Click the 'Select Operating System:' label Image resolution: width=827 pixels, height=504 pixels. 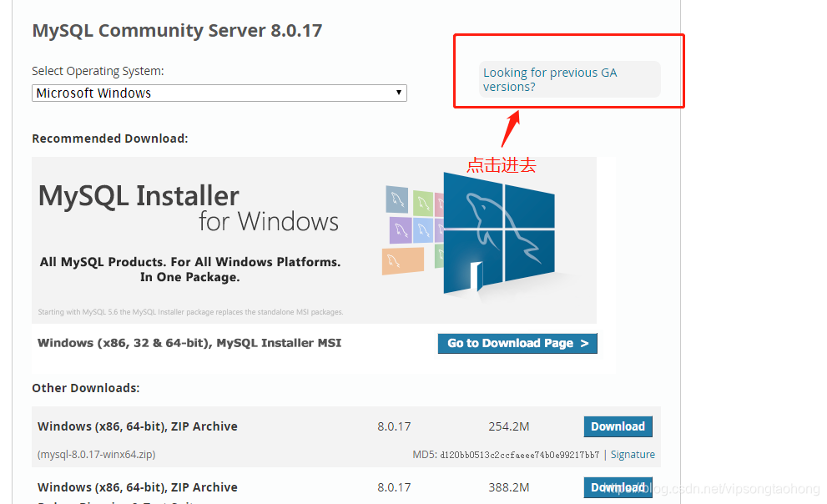pos(98,71)
